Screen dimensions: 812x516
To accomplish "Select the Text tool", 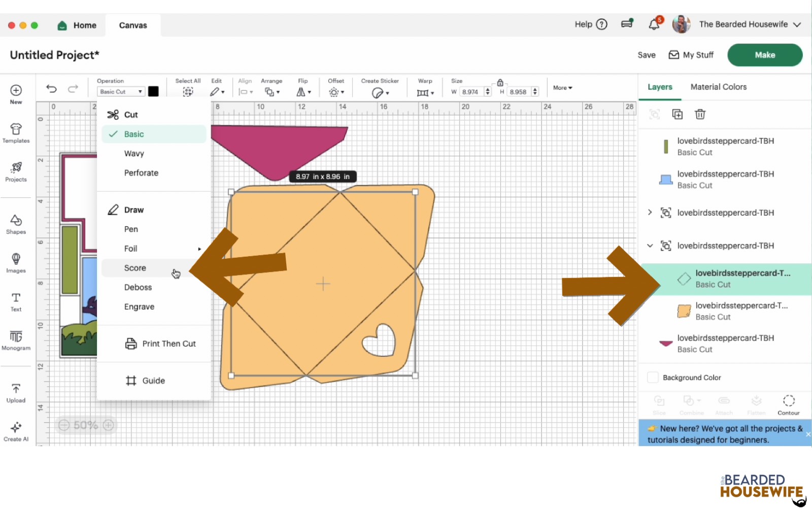I will (16, 301).
